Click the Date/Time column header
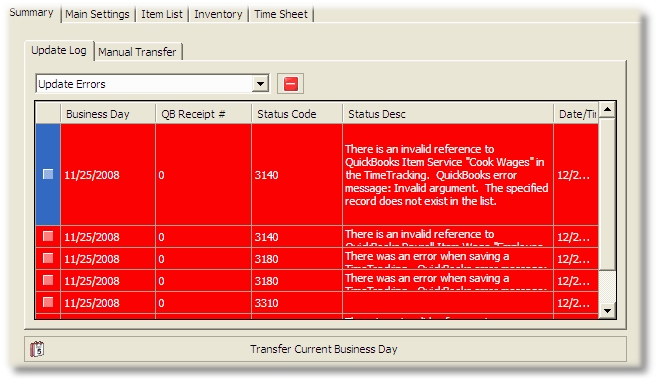The image size is (661, 386). pyautogui.click(x=576, y=114)
